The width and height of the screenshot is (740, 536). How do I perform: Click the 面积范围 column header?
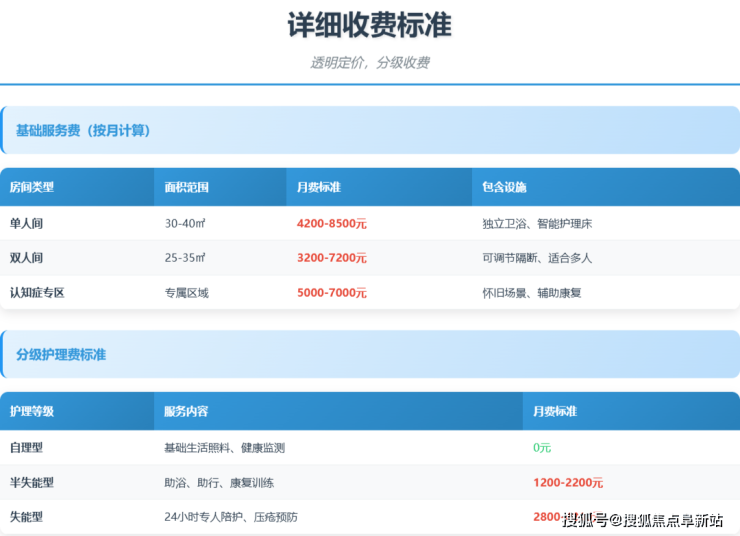coord(187,187)
